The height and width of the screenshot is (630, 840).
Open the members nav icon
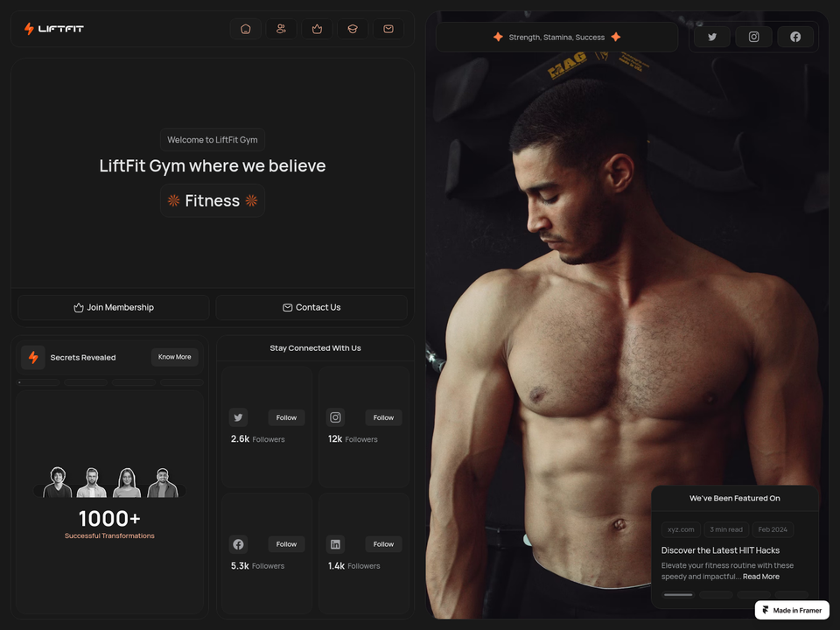coord(281,29)
